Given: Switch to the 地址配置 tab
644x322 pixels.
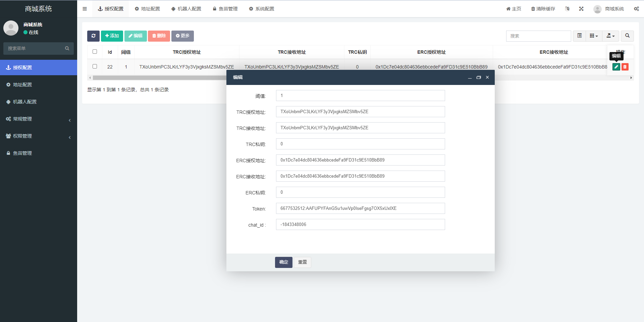Looking at the screenshot, I should pos(147,9).
